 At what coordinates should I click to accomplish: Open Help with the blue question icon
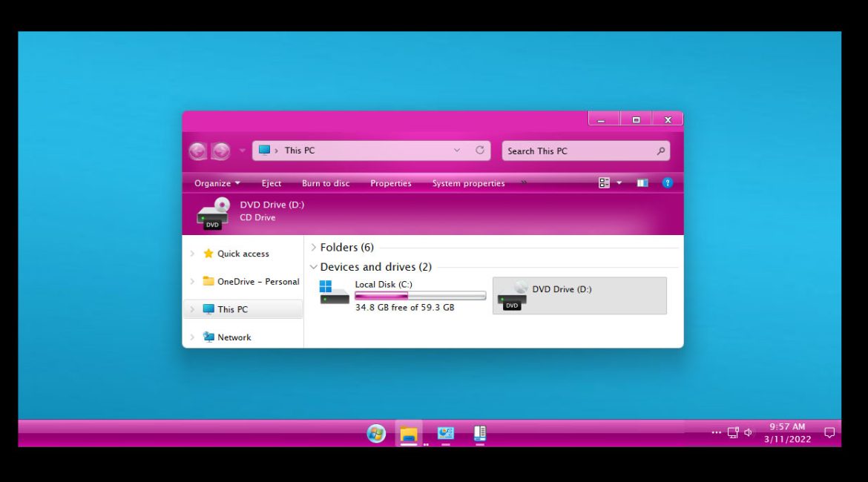point(667,183)
